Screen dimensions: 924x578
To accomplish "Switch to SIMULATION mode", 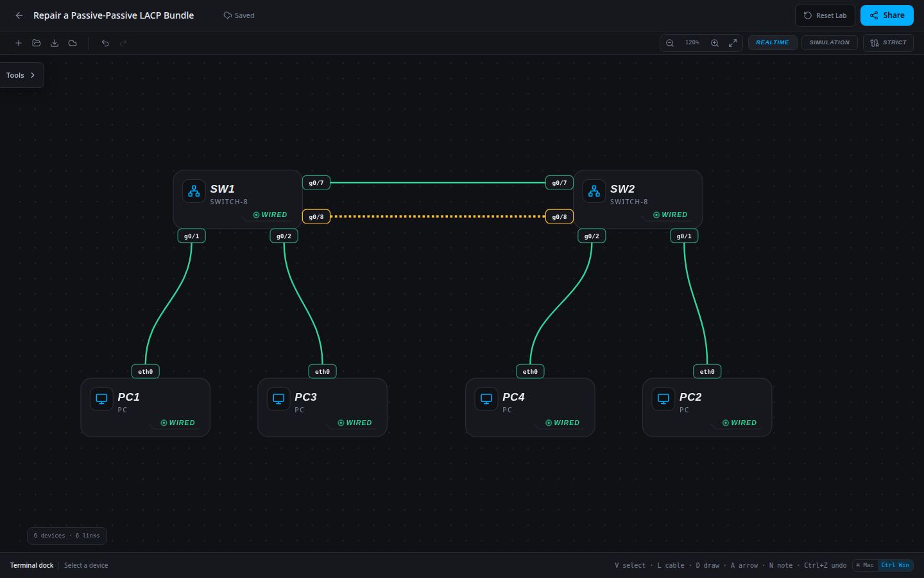I will [830, 43].
